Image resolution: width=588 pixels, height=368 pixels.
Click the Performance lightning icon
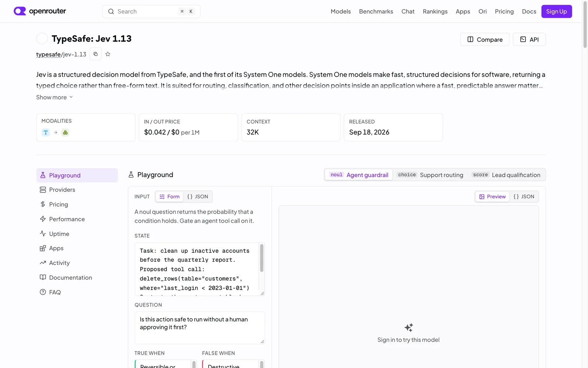point(43,219)
